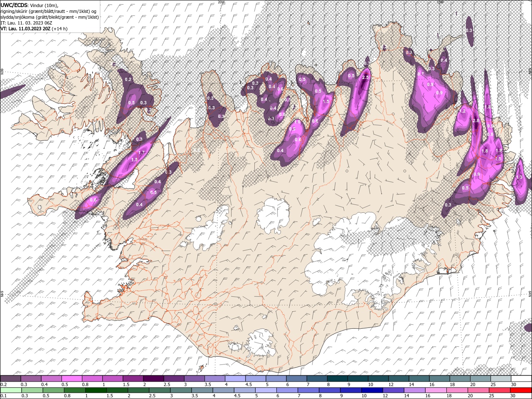
Task: Click the 'UWC/ECDS: Vindur (10m),' title text
Action: coord(30,5)
